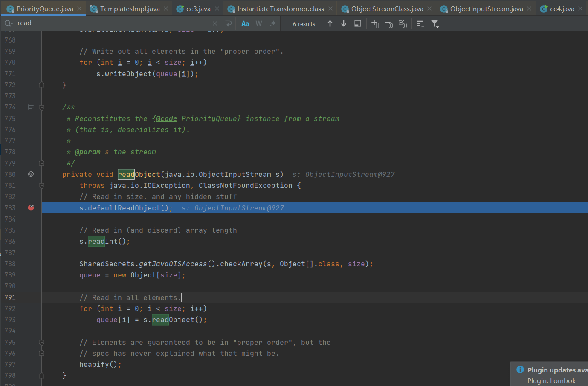
Task: Collapse Javadoc comment fold at line 774
Action: pyautogui.click(x=42, y=107)
